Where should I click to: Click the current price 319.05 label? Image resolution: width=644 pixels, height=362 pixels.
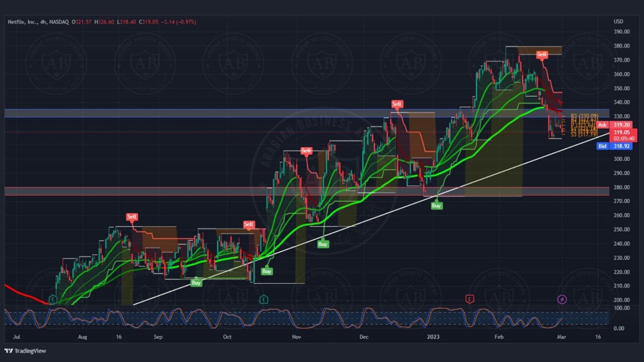622,133
